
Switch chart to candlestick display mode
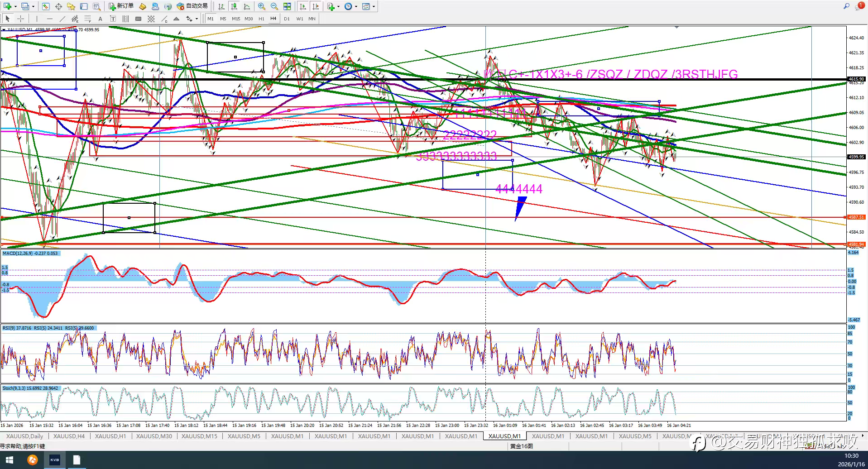(x=234, y=6)
